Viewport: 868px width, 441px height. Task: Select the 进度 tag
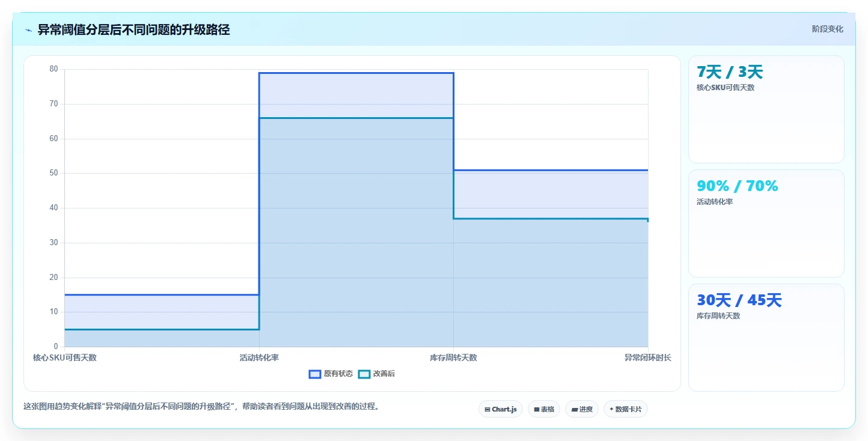click(x=582, y=409)
